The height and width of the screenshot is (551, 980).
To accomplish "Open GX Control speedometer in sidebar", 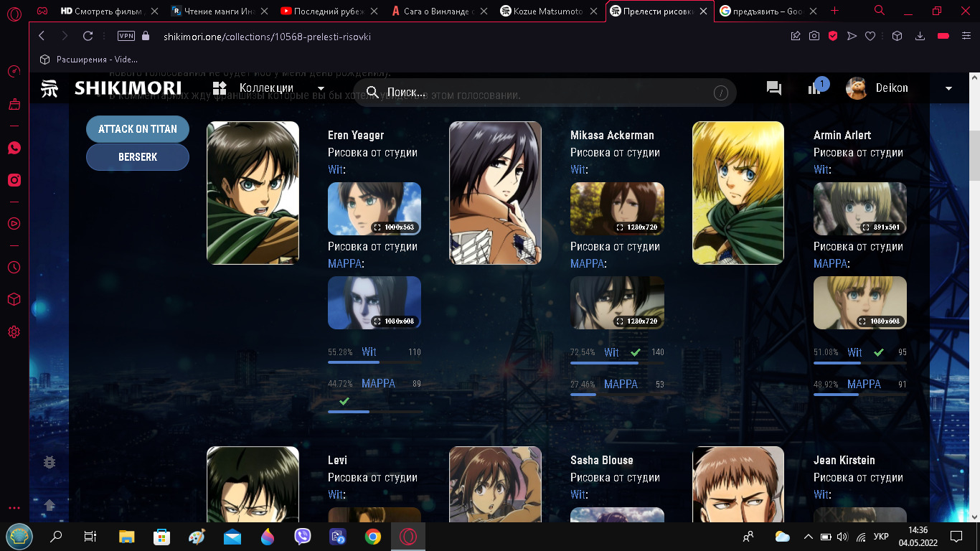I will [14, 72].
